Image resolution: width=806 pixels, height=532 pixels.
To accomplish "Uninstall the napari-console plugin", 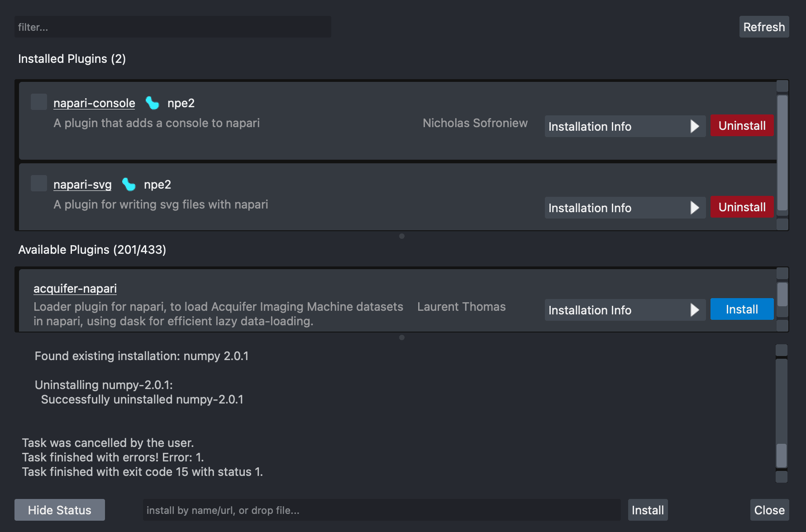I will (x=741, y=126).
